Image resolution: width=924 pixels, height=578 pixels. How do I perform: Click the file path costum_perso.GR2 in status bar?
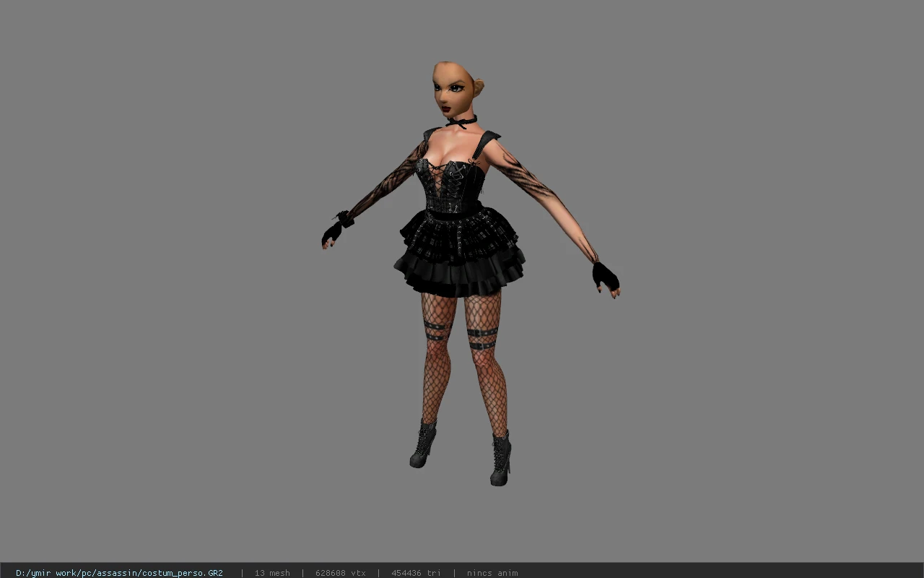119,573
